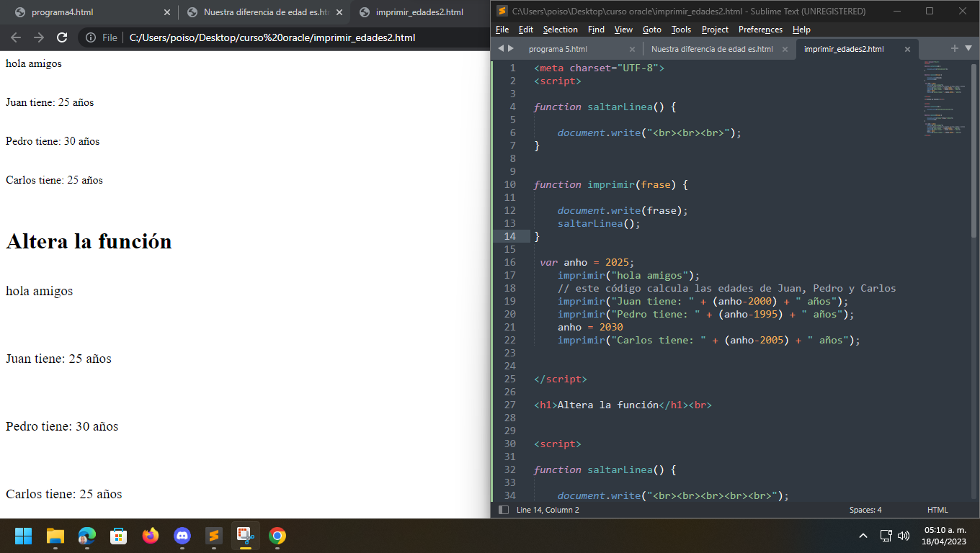The height and width of the screenshot is (553, 980).
Task: Click the browser forward arrow
Action: (x=39, y=37)
